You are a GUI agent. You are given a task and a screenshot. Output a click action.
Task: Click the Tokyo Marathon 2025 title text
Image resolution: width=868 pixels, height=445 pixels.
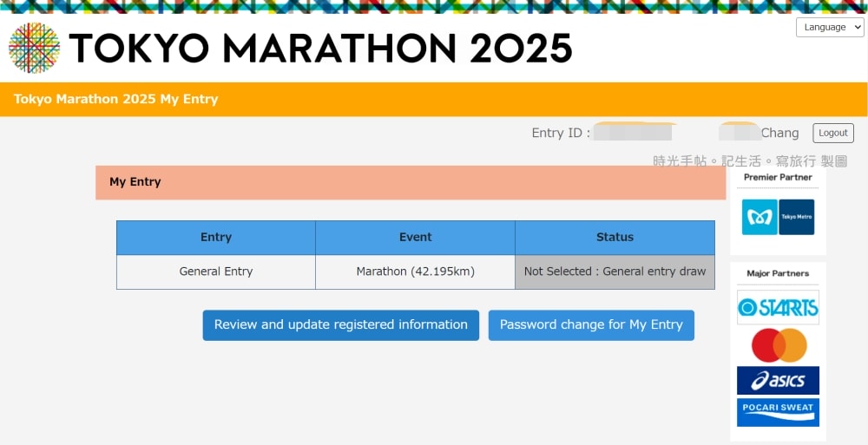[x=320, y=49]
